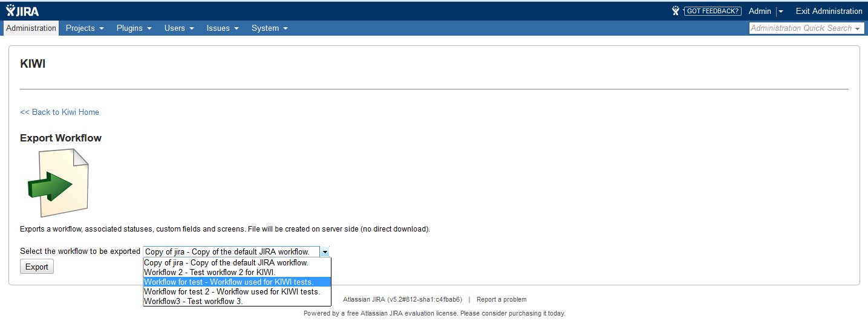Image resolution: width=868 pixels, height=321 pixels.
Task: Click the evaluation license notice text
Action: point(434,313)
